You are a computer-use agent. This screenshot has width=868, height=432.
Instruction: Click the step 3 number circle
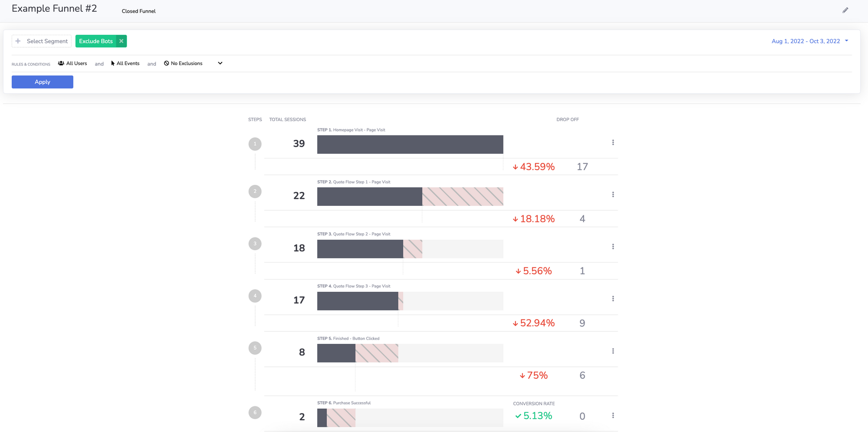[x=255, y=244]
